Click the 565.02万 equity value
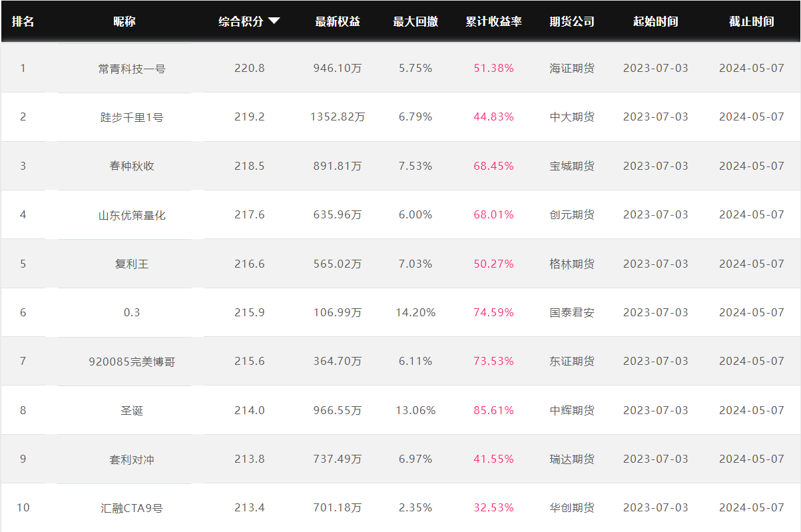Viewport: 801px width, 532px height. pos(338,264)
